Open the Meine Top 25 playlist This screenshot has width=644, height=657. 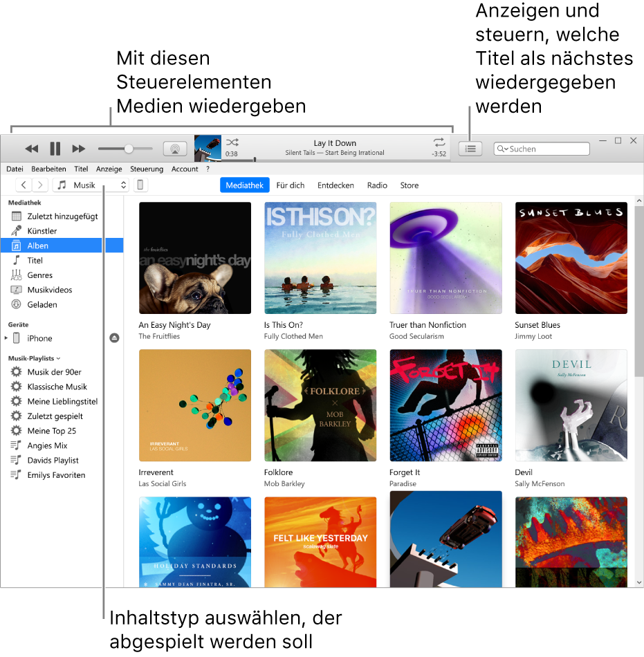62,430
